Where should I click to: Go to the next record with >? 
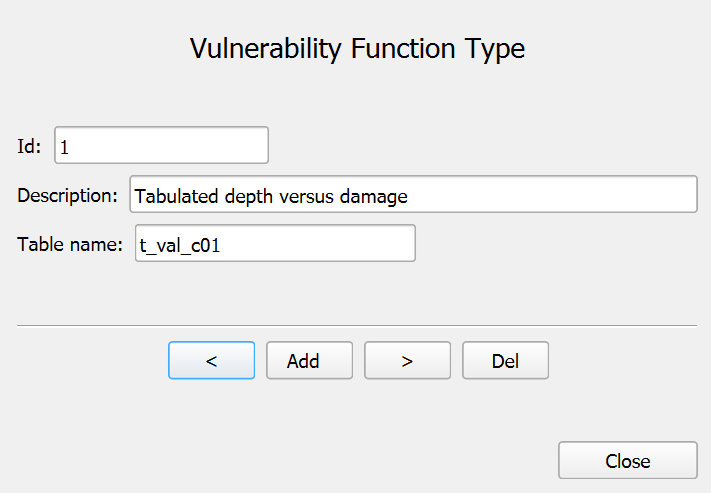pos(407,361)
